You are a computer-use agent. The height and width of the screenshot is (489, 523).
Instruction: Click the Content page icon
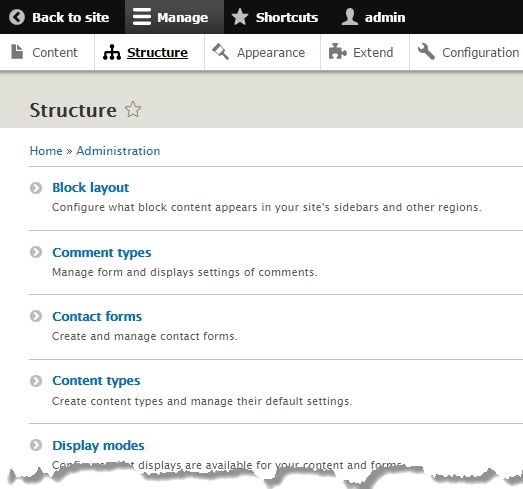coord(17,52)
